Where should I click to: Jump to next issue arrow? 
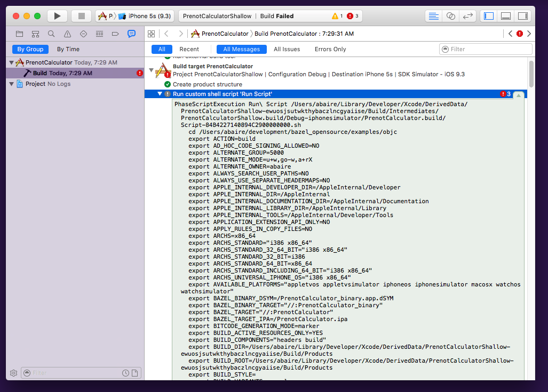pyautogui.click(x=529, y=34)
